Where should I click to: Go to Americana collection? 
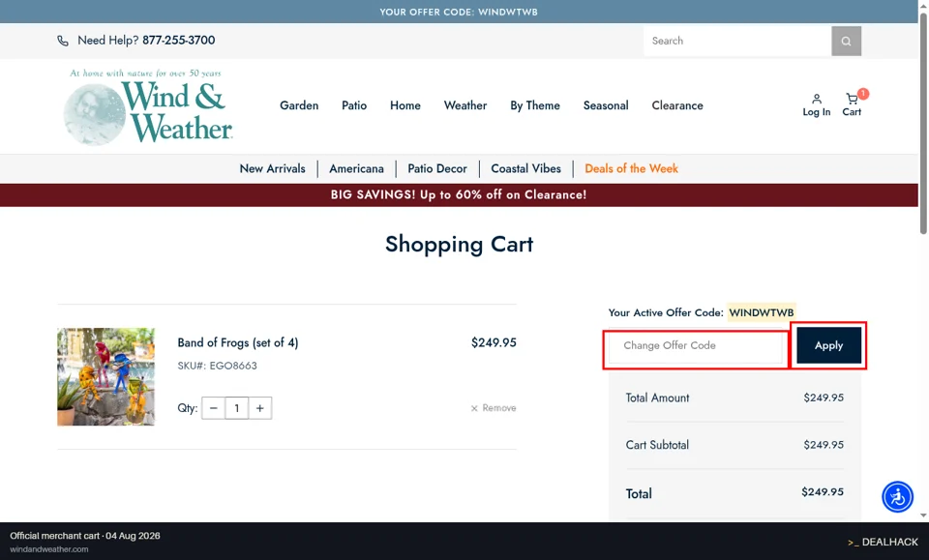357,168
